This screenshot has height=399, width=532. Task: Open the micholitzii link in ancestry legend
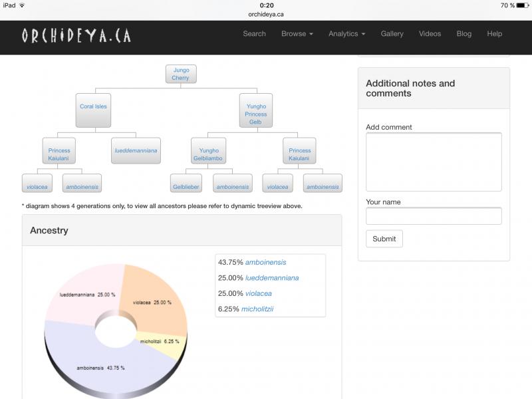click(257, 309)
